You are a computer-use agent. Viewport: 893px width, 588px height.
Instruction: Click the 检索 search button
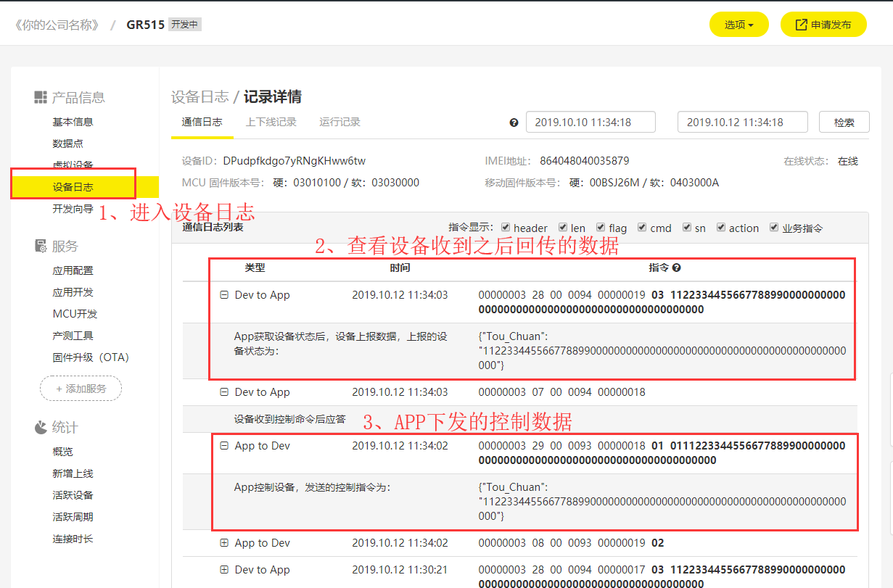[844, 123]
